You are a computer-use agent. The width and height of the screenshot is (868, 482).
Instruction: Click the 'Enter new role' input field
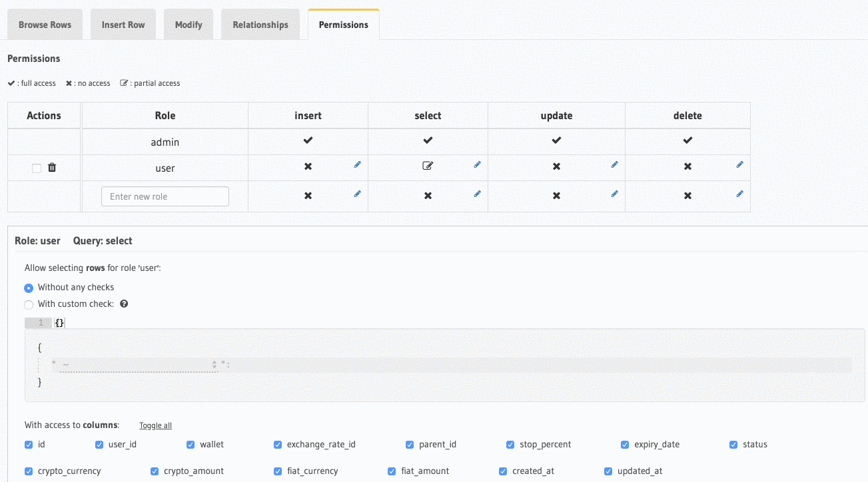pyautogui.click(x=165, y=196)
